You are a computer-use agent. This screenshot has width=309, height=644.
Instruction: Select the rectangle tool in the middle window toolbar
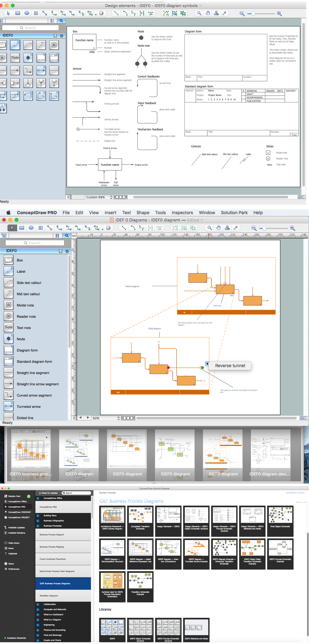coord(22,228)
